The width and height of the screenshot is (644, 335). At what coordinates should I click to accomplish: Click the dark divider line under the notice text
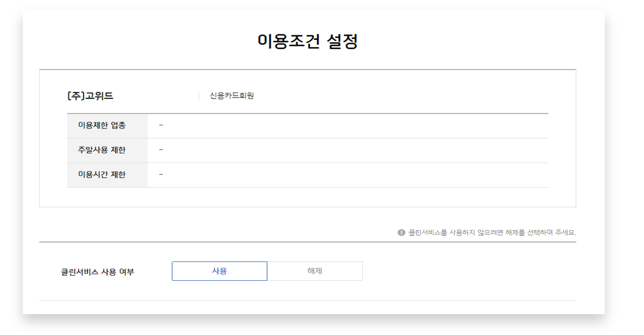307,242
